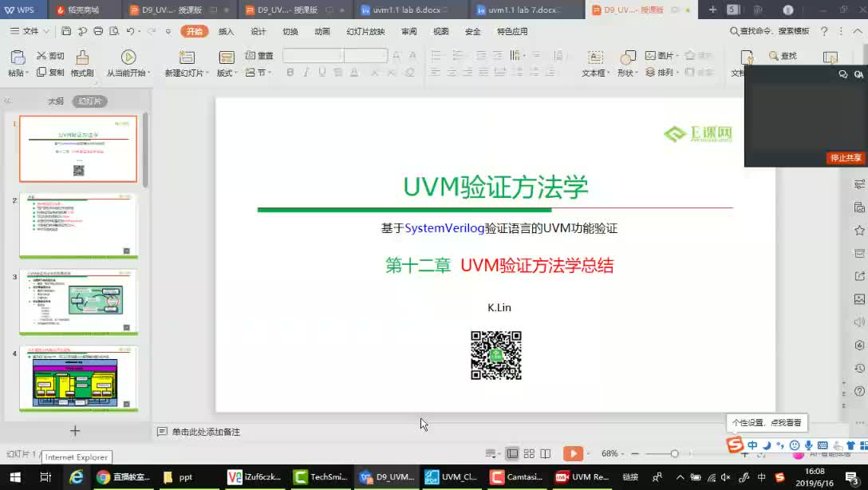Add a new slide with plus button
868x490 pixels.
pyautogui.click(x=75, y=431)
